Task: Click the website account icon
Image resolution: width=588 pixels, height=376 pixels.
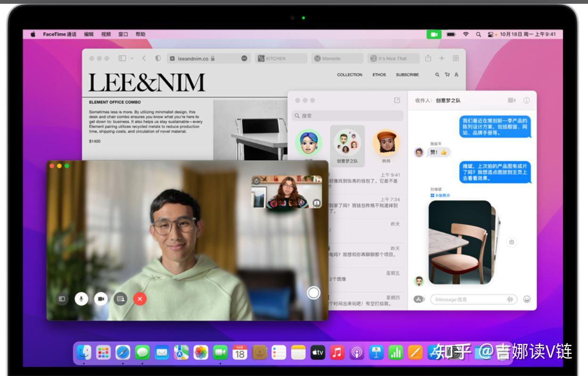Action: point(456,74)
